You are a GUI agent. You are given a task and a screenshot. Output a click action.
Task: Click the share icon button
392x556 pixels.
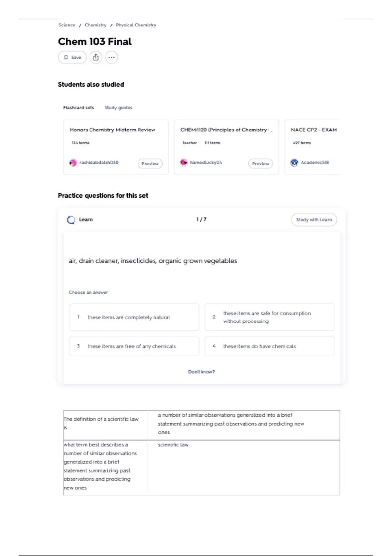(96, 57)
